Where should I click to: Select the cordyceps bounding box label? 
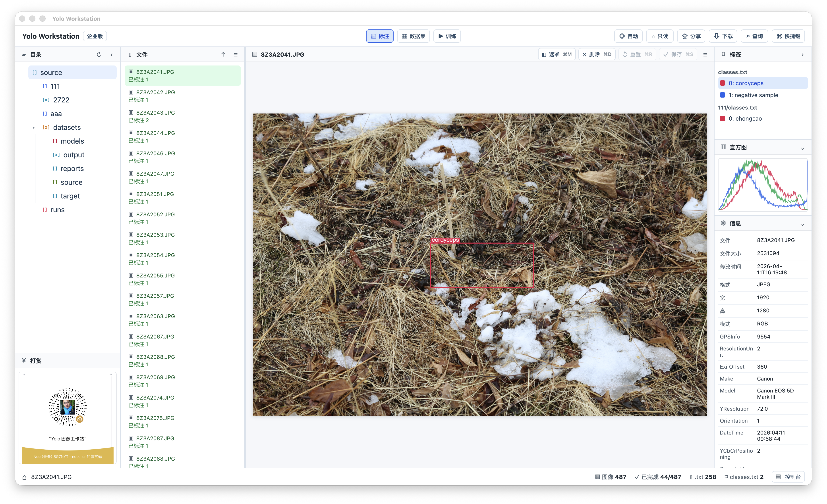(445, 240)
